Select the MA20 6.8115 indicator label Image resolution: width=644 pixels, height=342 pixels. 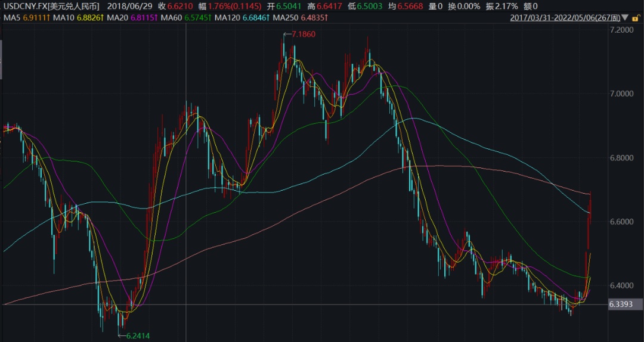133,18
